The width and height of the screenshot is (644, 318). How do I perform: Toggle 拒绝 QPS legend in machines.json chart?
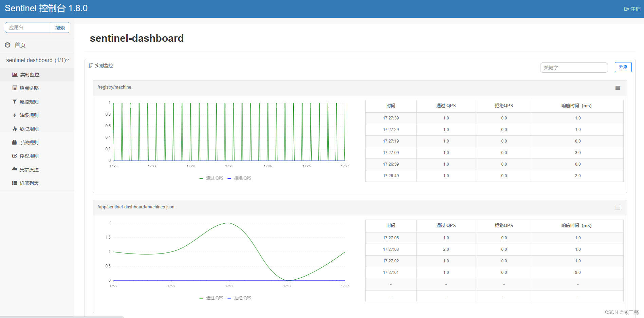pos(239,298)
